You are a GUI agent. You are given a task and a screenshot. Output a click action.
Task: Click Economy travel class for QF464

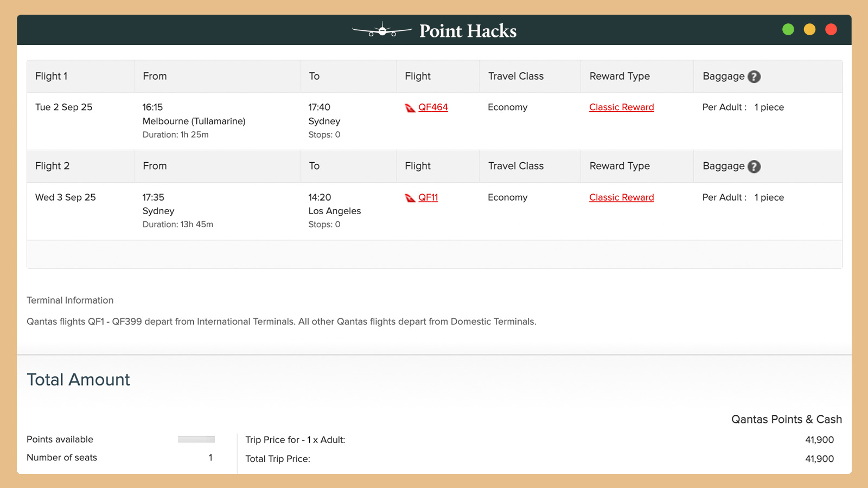tap(508, 107)
